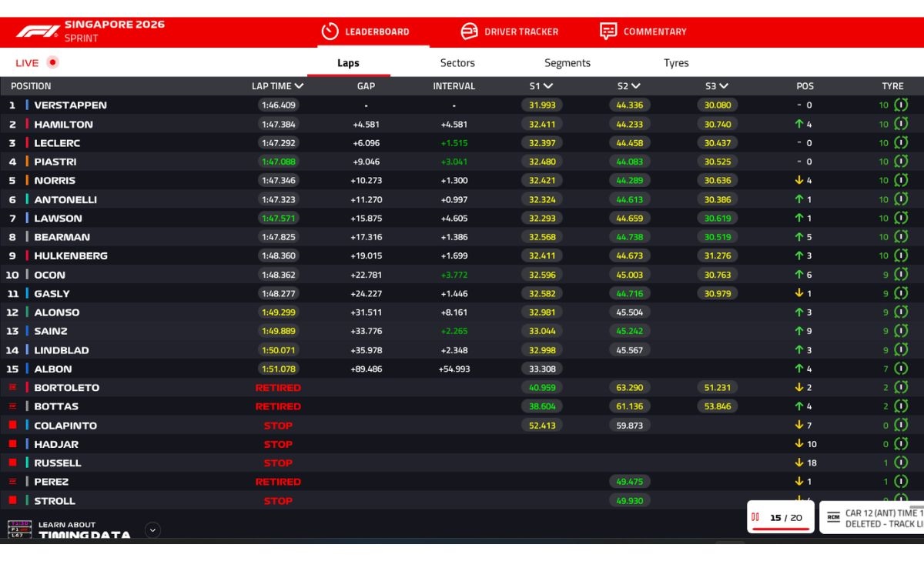
Task: Click Ocon's tyre compound icon
Action: coord(901,275)
